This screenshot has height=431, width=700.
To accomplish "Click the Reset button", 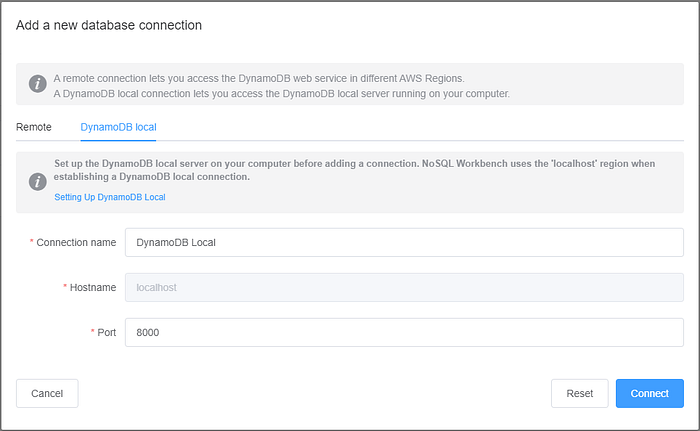I will (580, 393).
